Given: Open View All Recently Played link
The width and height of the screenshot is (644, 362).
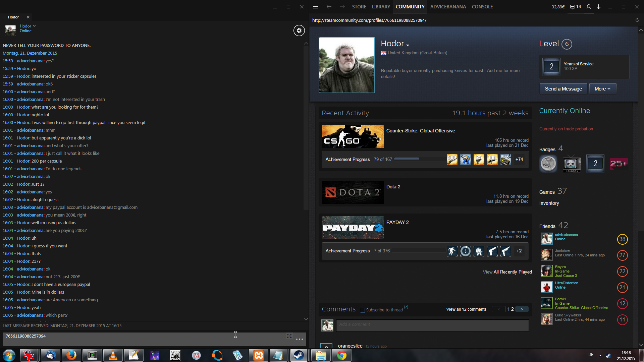Looking at the screenshot, I should (507, 272).
